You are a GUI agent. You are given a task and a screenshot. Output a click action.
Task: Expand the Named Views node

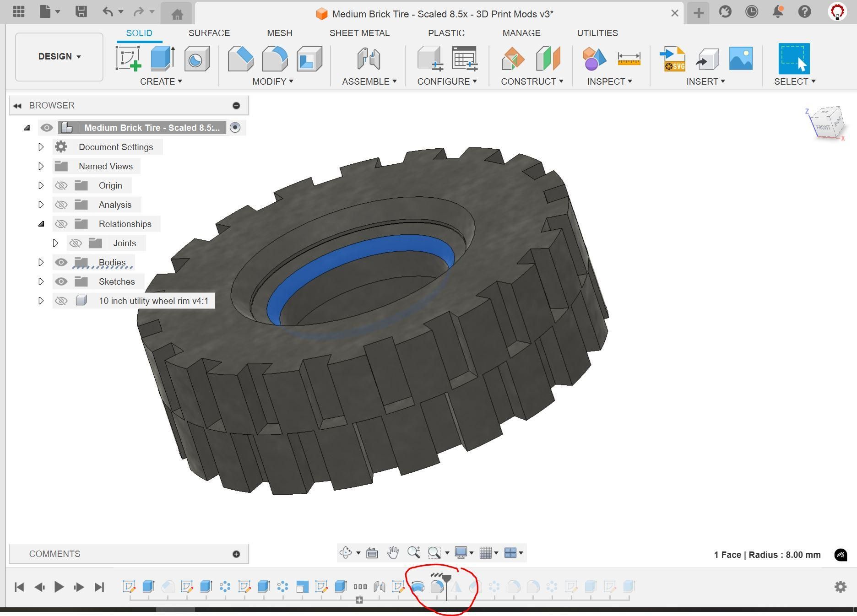[x=41, y=166]
